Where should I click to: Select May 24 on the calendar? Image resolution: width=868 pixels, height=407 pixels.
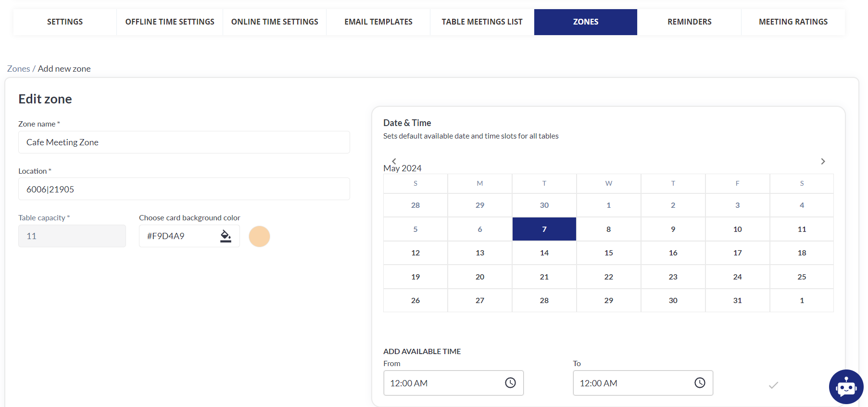pos(737,277)
